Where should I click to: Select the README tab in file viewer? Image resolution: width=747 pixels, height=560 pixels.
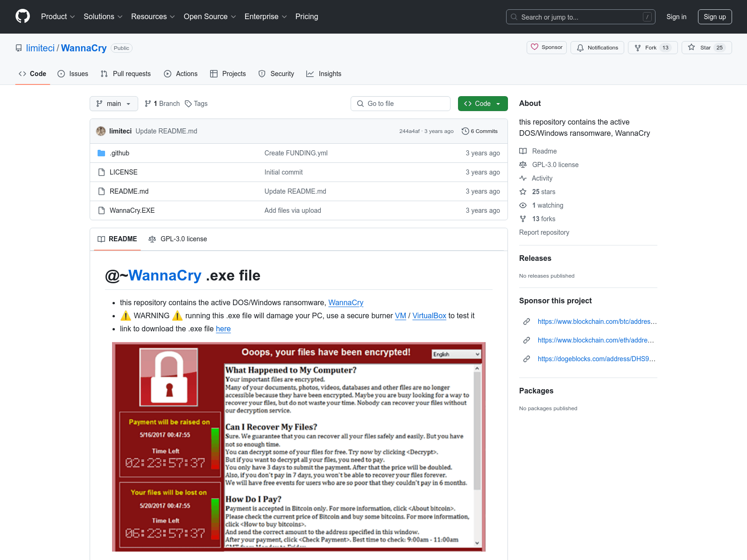117,239
